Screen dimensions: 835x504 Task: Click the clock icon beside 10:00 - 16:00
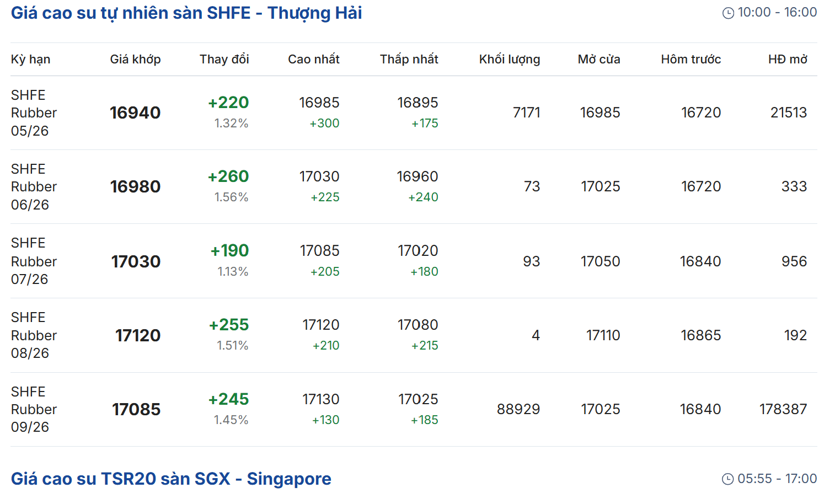(x=728, y=13)
